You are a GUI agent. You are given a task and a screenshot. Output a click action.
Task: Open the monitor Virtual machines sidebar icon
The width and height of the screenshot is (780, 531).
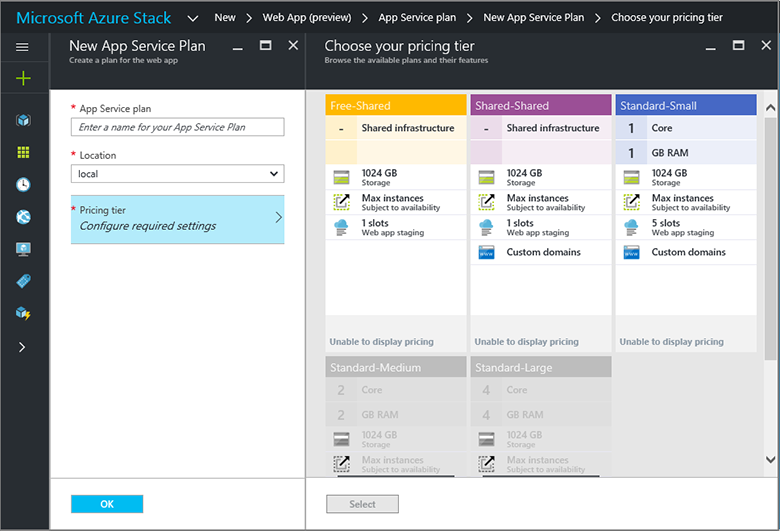[x=23, y=249]
